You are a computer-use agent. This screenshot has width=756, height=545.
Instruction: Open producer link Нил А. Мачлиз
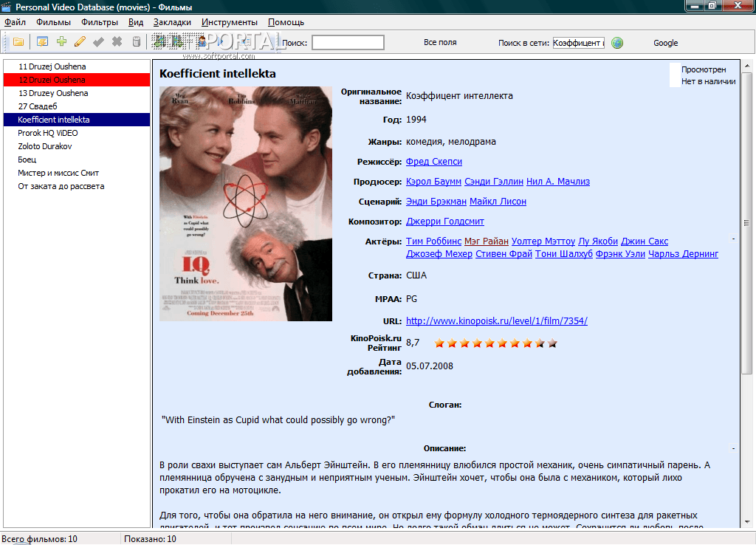click(x=558, y=182)
